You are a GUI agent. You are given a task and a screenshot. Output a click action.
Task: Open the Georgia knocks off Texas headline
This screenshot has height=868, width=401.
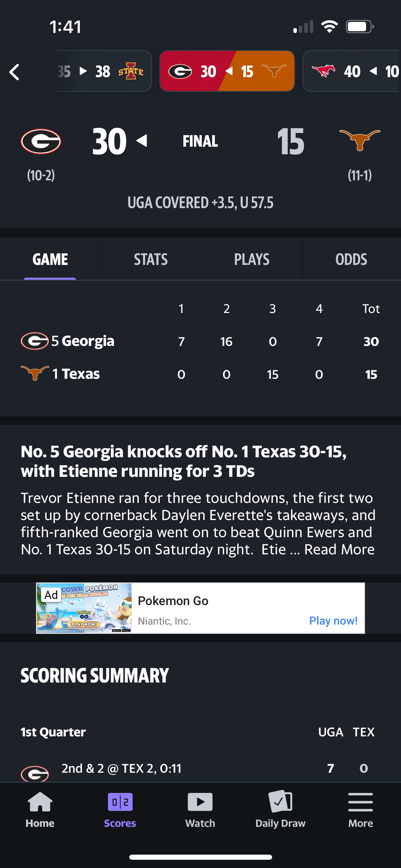click(x=183, y=461)
